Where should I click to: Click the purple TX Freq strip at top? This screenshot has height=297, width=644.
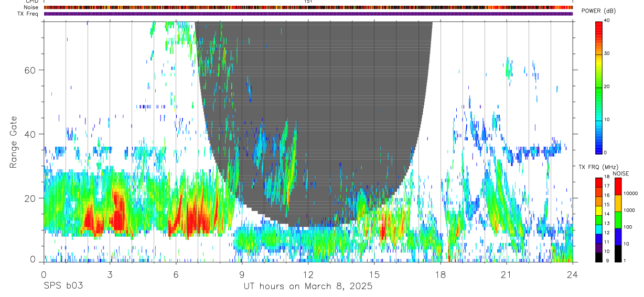click(x=308, y=14)
